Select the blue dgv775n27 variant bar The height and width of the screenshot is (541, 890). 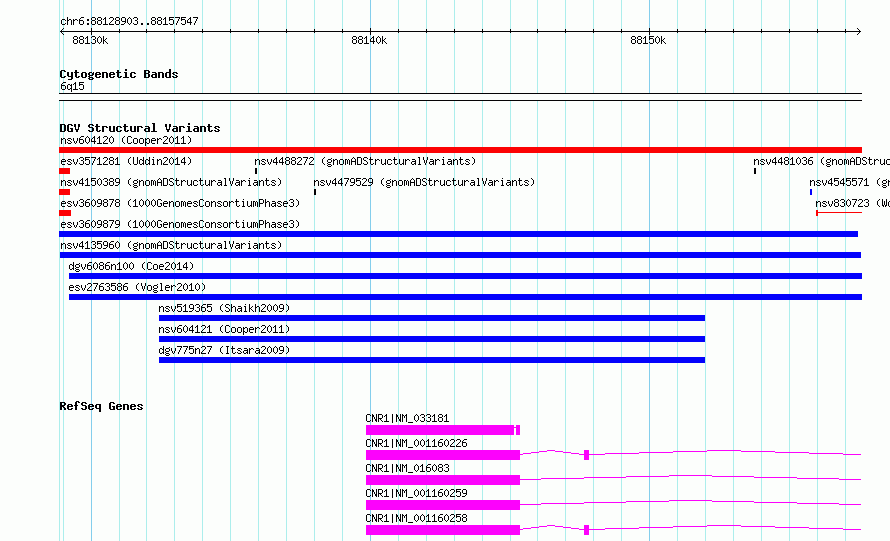point(432,360)
